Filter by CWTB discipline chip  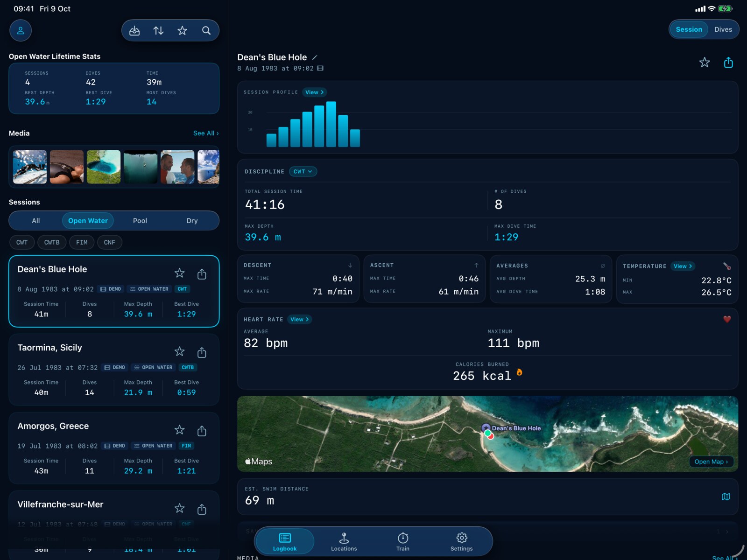click(52, 242)
